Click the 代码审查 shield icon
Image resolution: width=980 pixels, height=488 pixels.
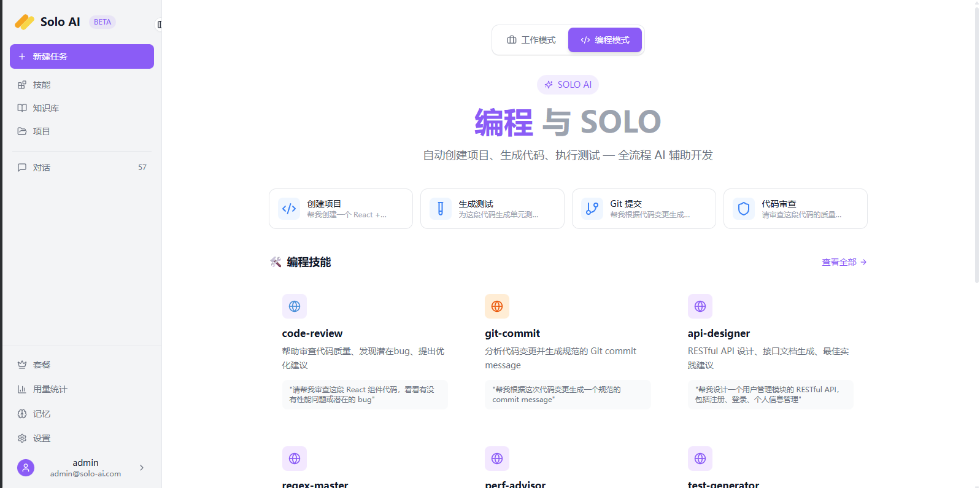click(744, 209)
